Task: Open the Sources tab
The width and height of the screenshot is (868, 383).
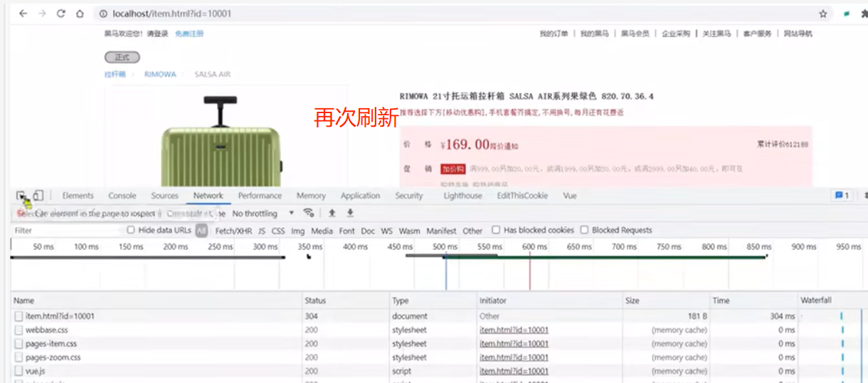Action: (164, 196)
